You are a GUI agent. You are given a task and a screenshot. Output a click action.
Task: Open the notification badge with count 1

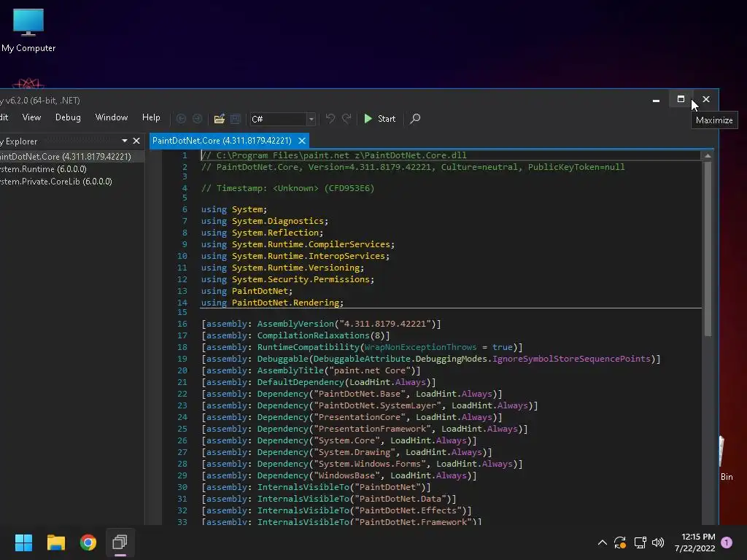(727, 542)
